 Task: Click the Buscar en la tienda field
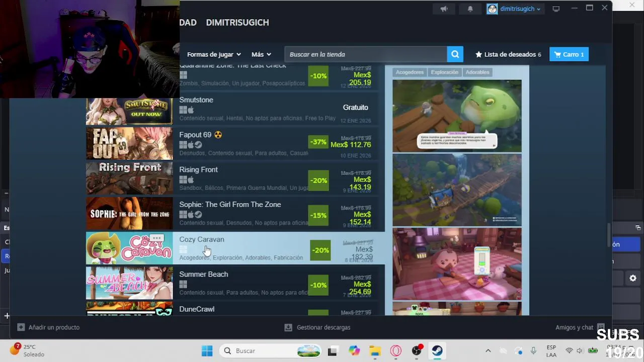coord(365,54)
